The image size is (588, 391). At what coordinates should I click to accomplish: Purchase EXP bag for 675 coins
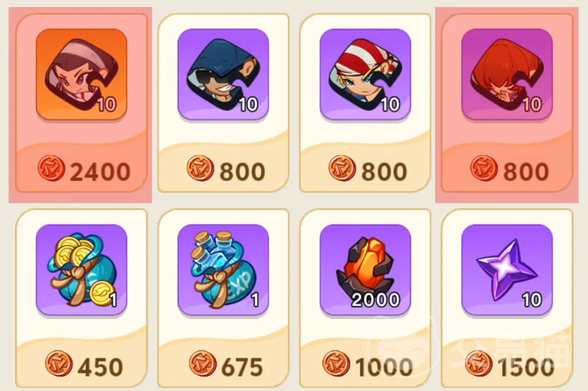242,367
